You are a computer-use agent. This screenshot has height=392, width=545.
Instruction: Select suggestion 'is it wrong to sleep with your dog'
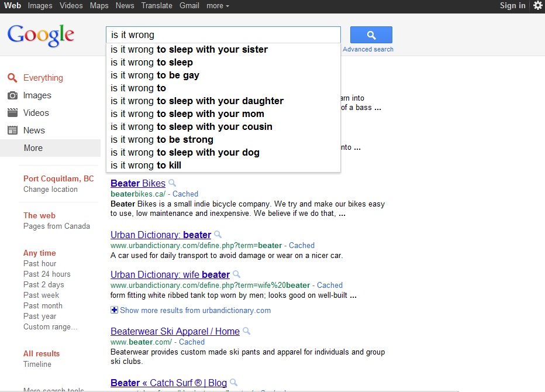[x=223, y=152]
